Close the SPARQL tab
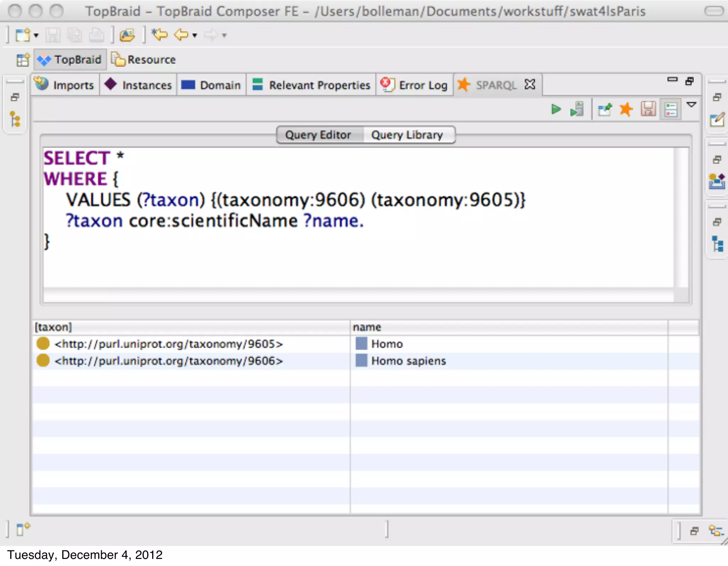The width and height of the screenshot is (728, 566). pos(530,85)
